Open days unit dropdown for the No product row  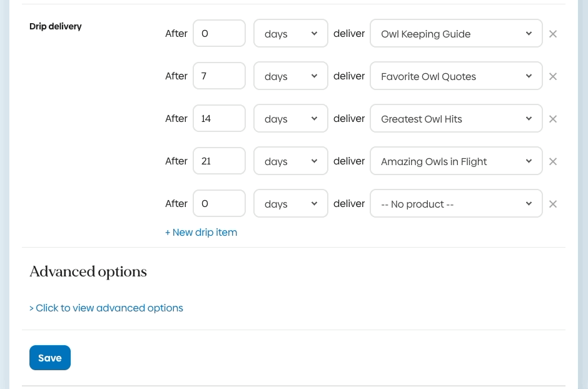point(290,204)
